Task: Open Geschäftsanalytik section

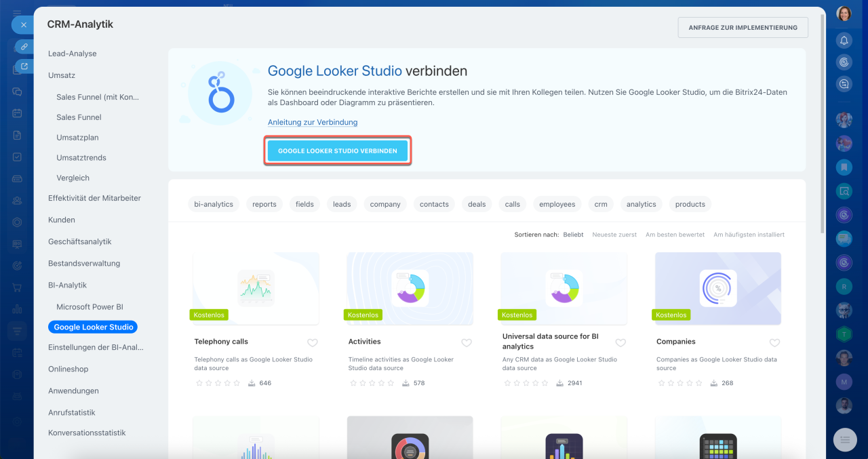Action: pos(79,241)
